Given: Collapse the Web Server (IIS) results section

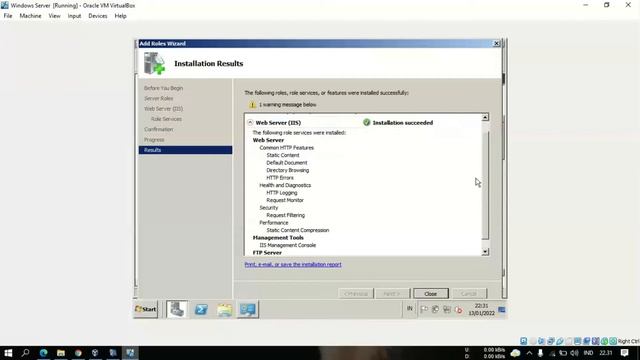Looking at the screenshot, I should (x=250, y=122).
